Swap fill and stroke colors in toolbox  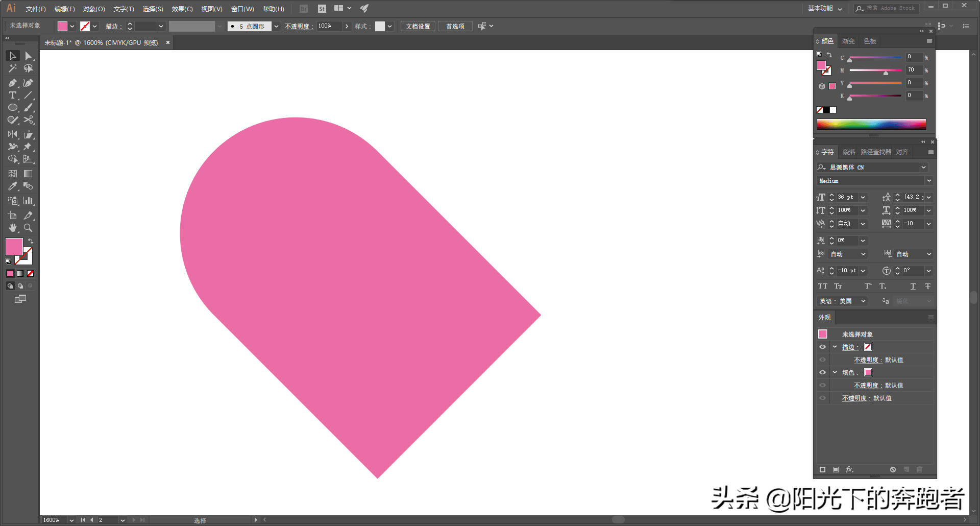(x=31, y=241)
